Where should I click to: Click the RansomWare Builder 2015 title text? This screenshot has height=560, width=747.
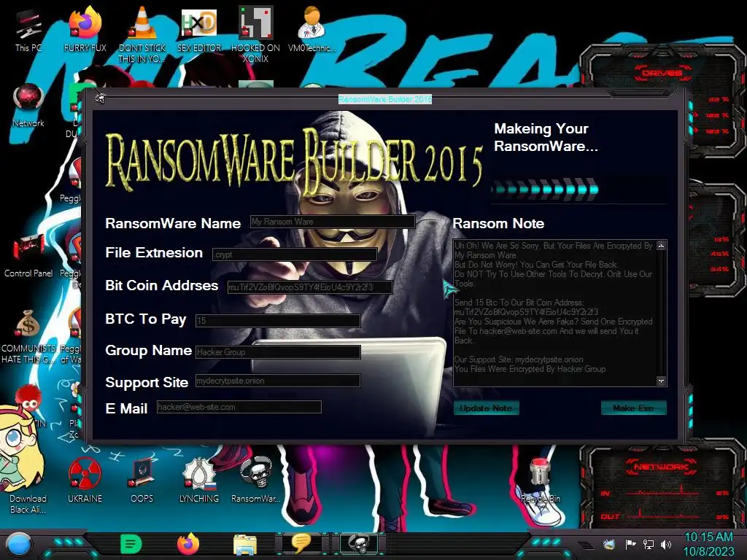coord(385,99)
